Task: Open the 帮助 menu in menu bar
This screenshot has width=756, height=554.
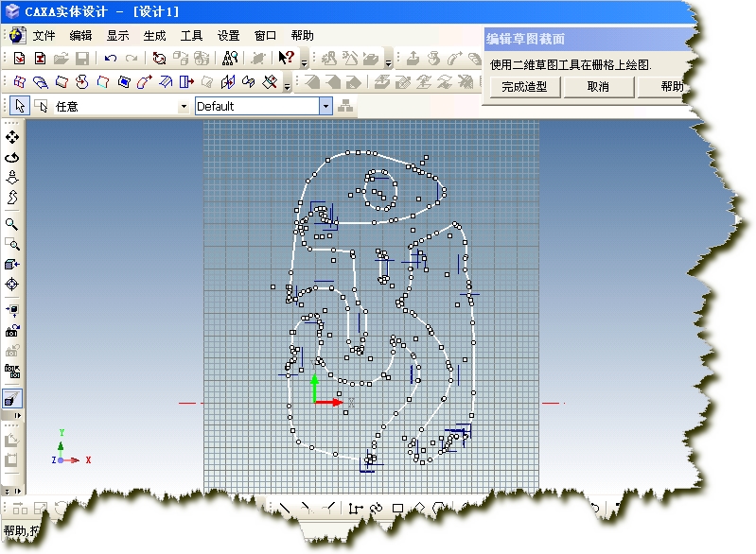Action: point(302,36)
